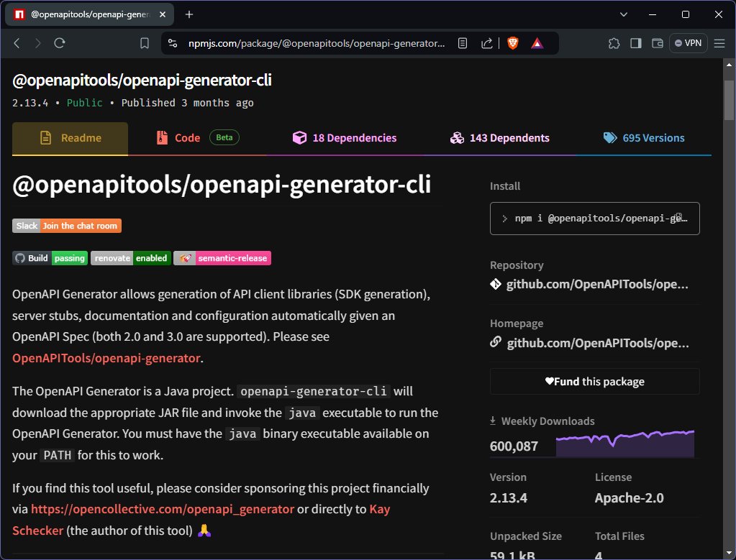The height and width of the screenshot is (560, 736).
Task: Open the 695 Versions tab
Action: point(643,138)
